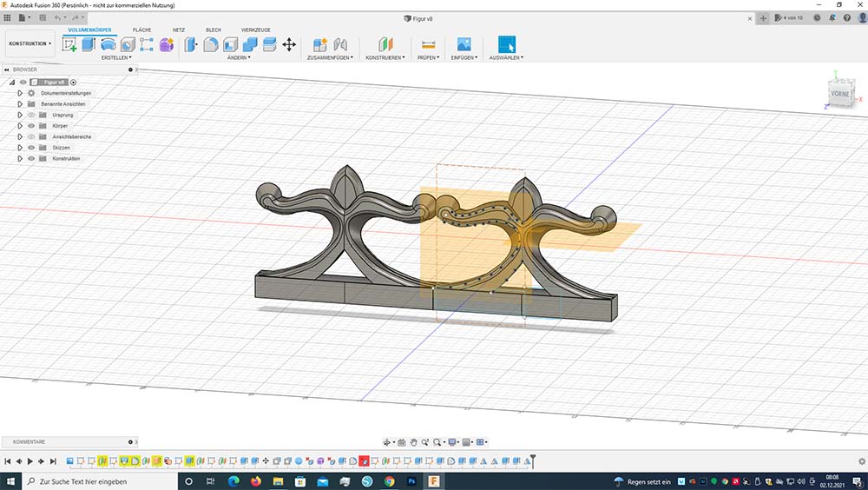Viewport: 868px width, 490px height.
Task: Switch to the FLÄCHE tab
Action: tap(141, 30)
